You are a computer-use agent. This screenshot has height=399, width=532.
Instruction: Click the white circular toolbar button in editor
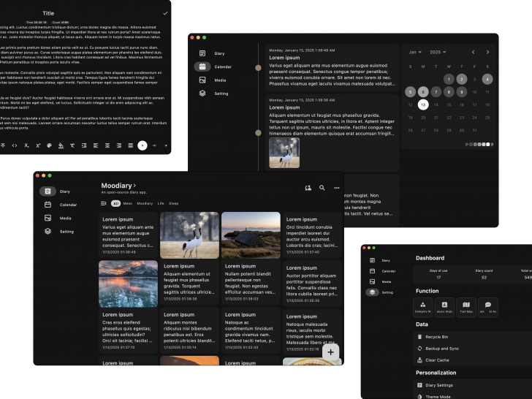142,145
